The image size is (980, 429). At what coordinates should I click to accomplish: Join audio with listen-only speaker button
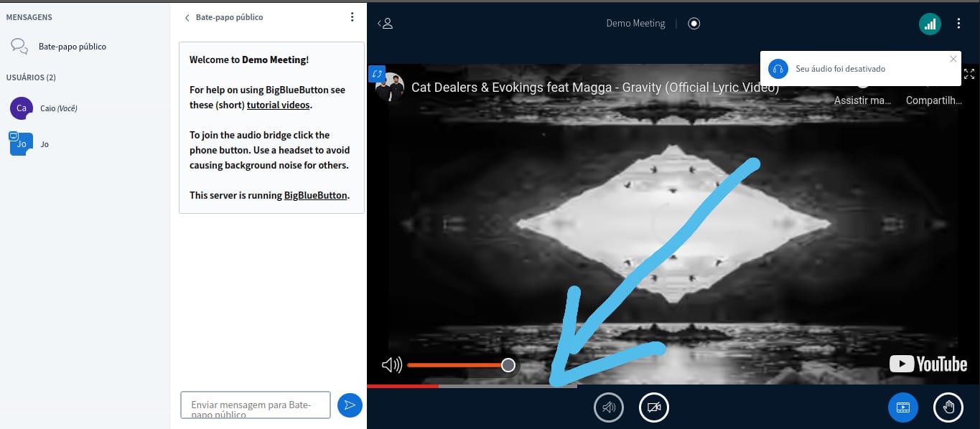pos(609,408)
